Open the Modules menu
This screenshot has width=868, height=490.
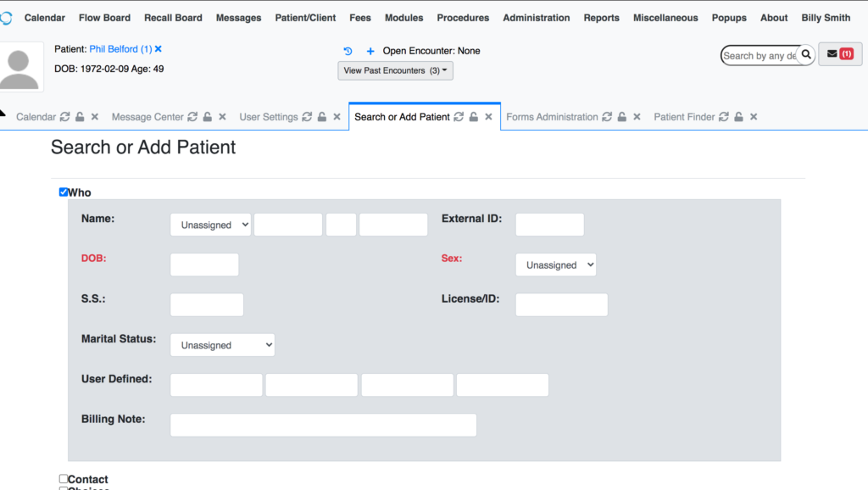[x=404, y=18]
